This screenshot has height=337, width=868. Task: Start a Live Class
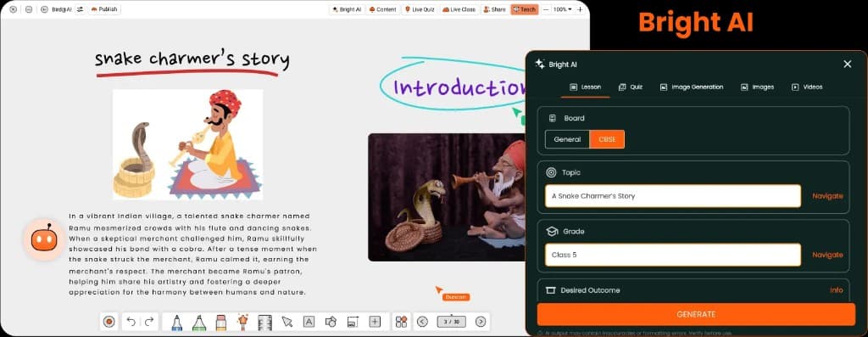(459, 9)
